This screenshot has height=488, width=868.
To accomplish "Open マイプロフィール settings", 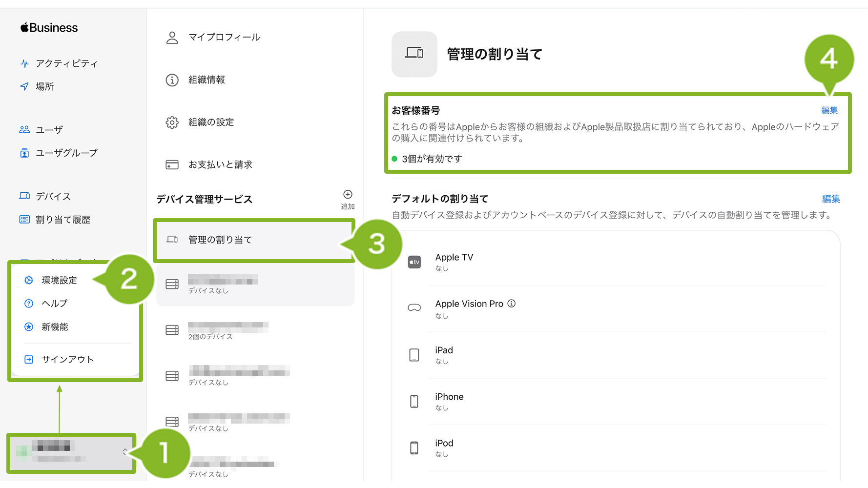I will [x=224, y=38].
